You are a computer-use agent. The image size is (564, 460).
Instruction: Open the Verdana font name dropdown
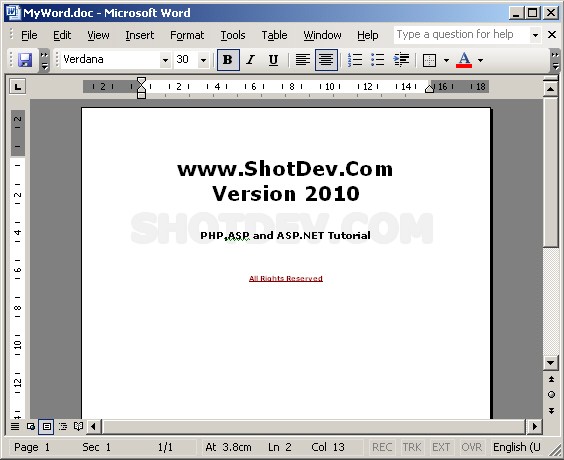pyautogui.click(x=165, y=60)
